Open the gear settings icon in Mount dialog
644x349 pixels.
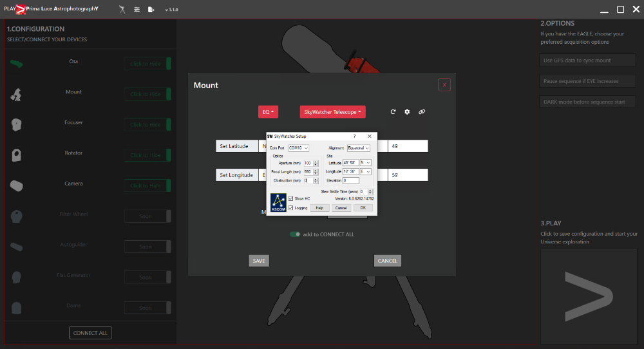(x=407, y=111)
